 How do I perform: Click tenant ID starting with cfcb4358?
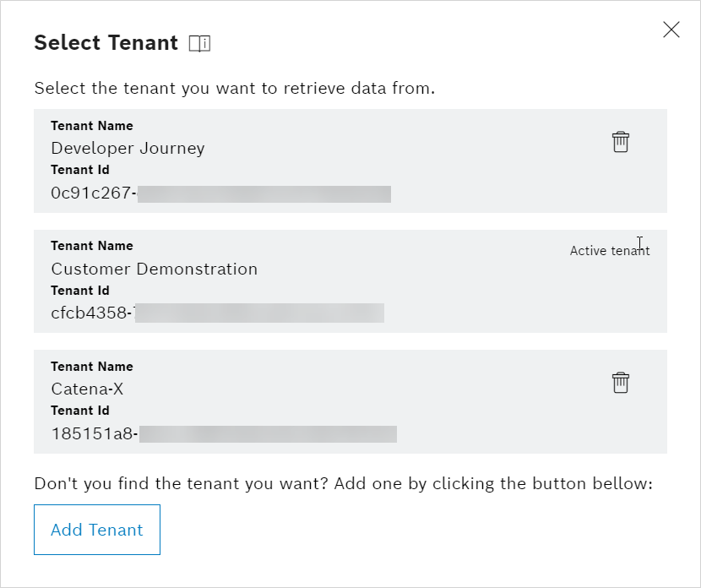tap(91, 313)
